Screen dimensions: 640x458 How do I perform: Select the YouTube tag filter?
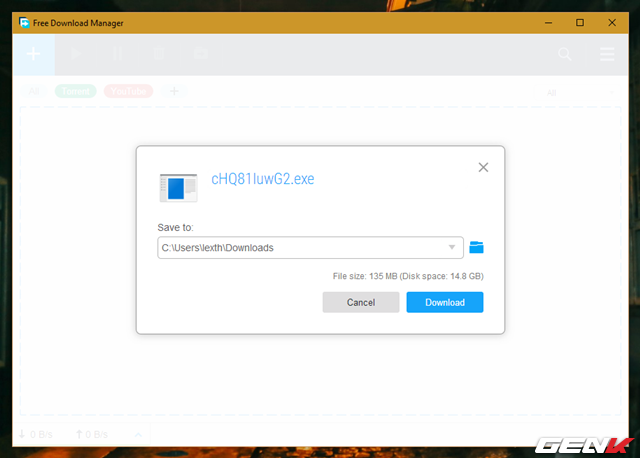tap(127, 91)
